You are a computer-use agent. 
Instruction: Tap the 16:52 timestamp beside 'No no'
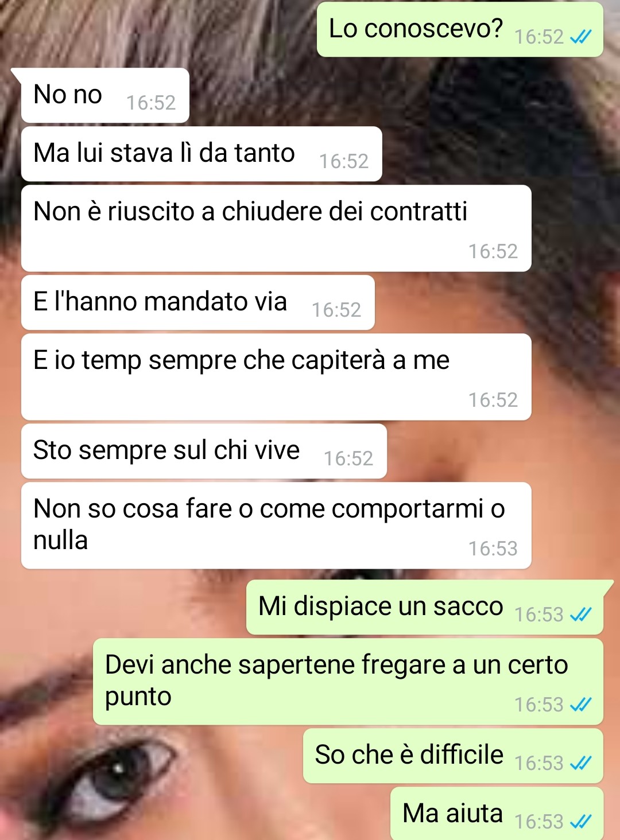click(150, 103)
